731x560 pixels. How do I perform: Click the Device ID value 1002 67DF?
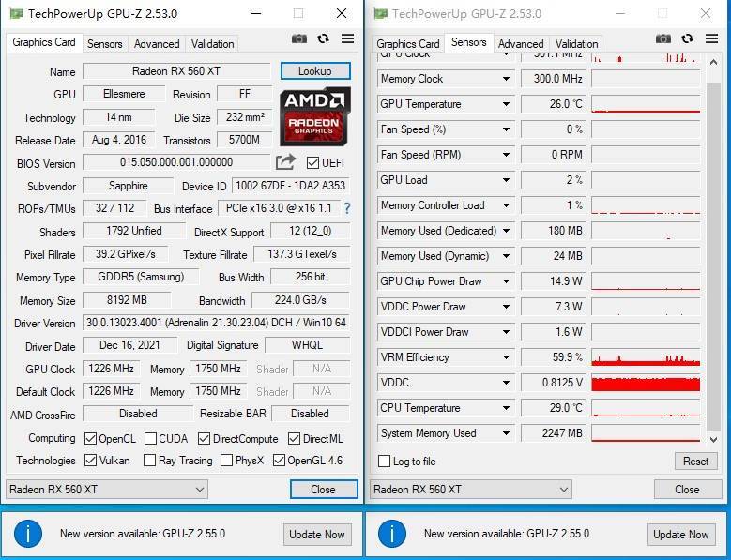tap(291, 186)
